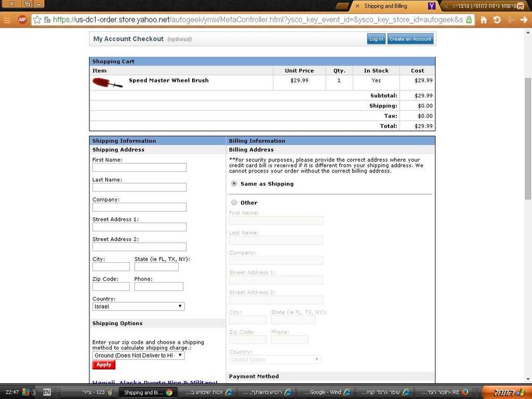
Task: Click Create an Account button
Action: [x=410, y=39]
